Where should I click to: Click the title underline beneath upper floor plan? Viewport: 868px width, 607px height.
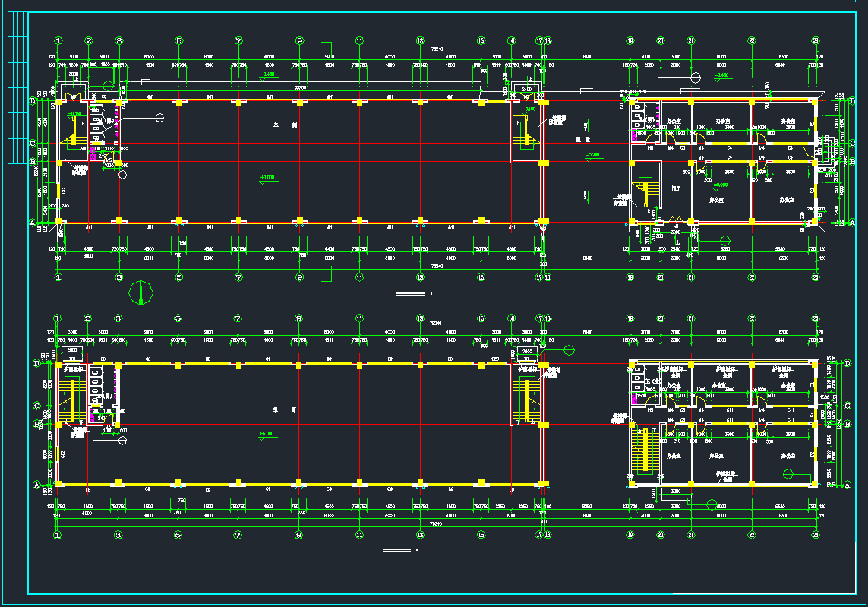coord(411,293)
